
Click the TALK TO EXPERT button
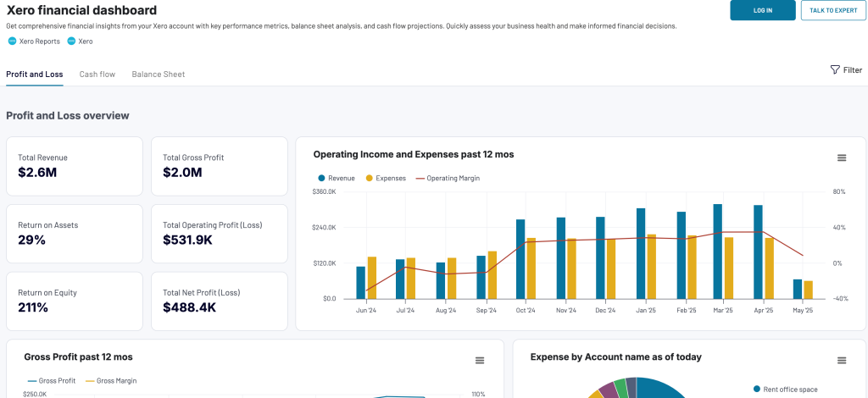click(x=833, y=10)
